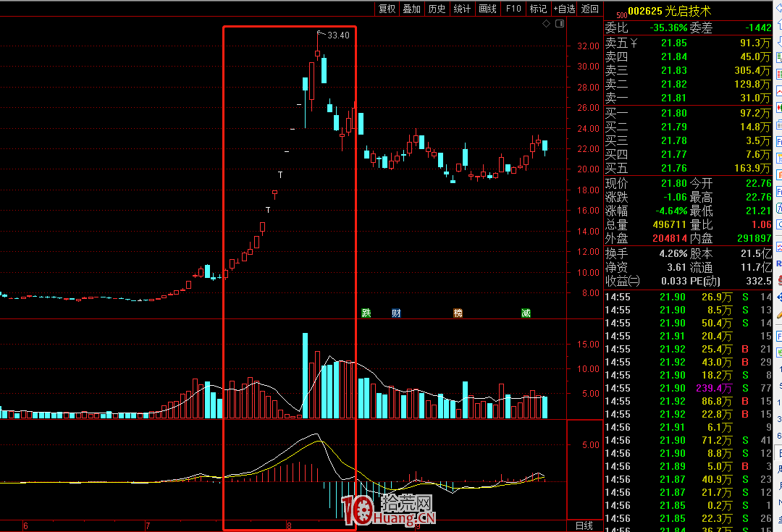This screenshot has height=532, width=782.
Task: Click the month 6 marker on the time axis
Action: pos(26,525)
